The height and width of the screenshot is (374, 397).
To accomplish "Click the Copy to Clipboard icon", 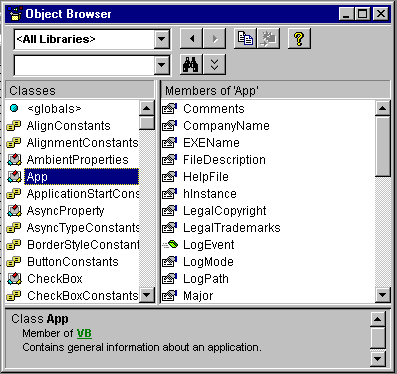I will click(245, 39).
